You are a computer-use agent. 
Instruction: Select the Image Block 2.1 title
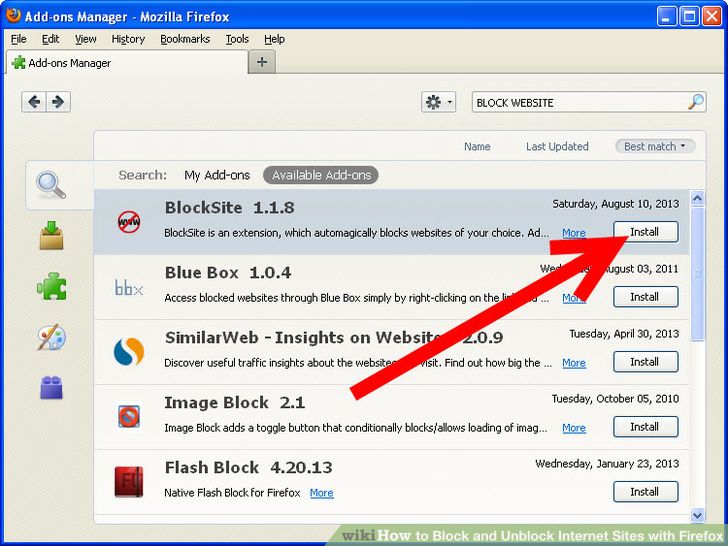tap(234, 403)
